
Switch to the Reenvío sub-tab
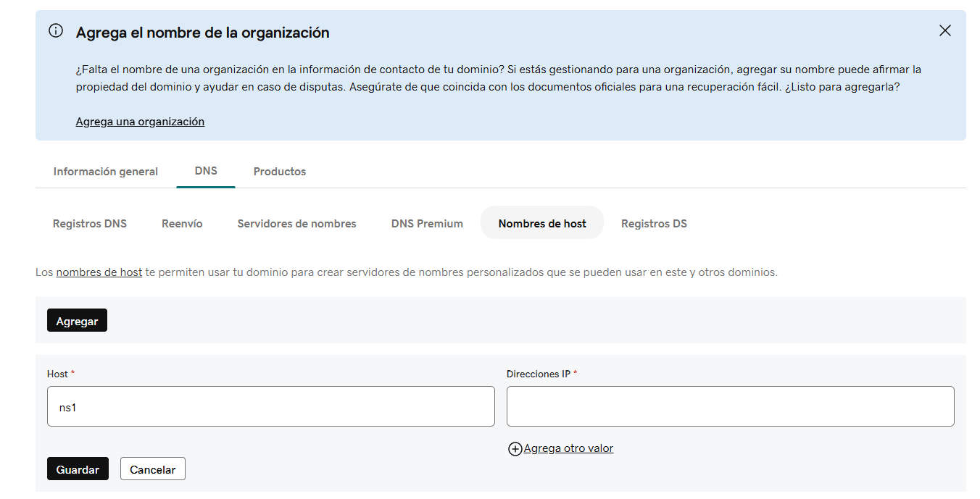182,224
